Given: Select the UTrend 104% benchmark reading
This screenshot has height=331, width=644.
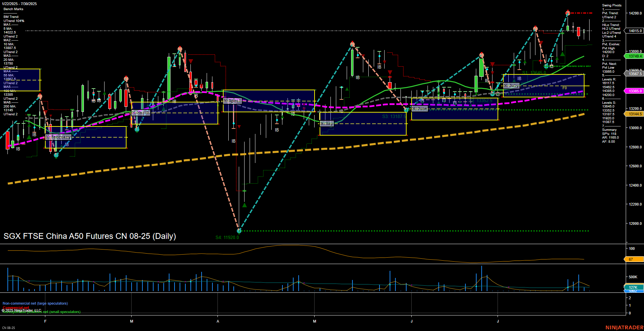Looking at the screenshot, I should pos(14,21).
